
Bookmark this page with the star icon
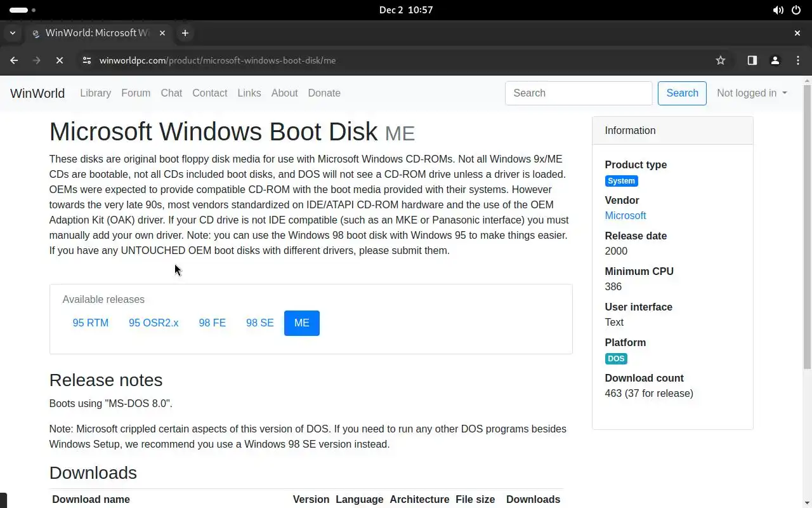click(721, 60)
